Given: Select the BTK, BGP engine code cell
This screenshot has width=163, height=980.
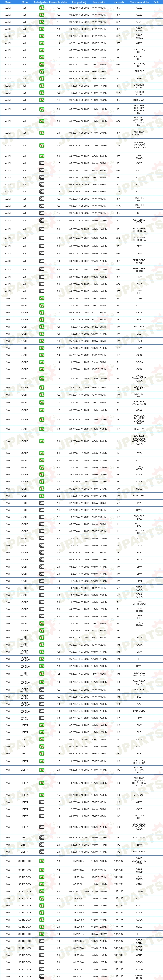Looking at the screenshot, I should 139,795.
